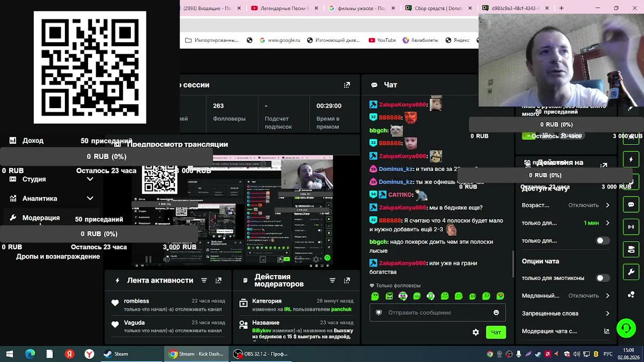Click Vaguda in activity feed
Screen dimensions: 644x362
pyautogui.click(x=134, y=323)
